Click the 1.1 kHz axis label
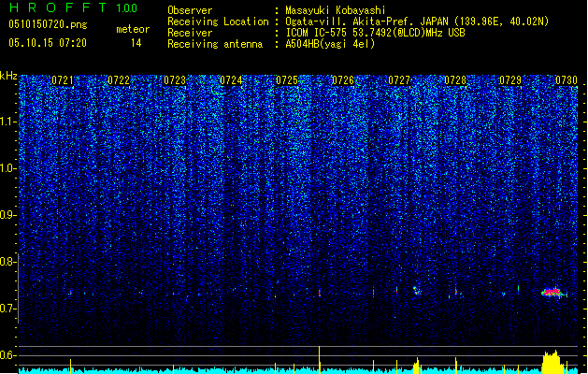 (8, 122)
